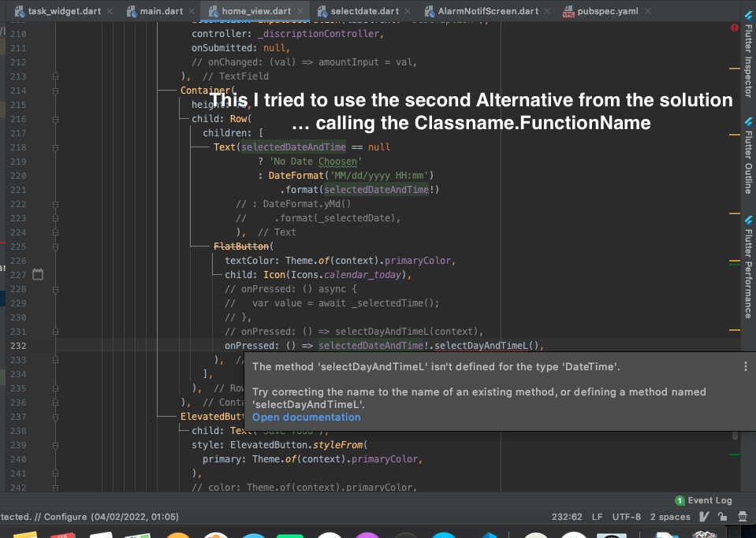The width and height of the screenshot is (756, 538).
Task: Click _discriptionController on line 210
Action: 319,34
